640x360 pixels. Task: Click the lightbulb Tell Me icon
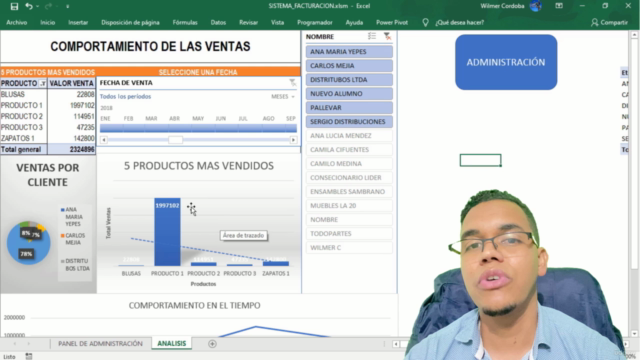tap(425, 22)
